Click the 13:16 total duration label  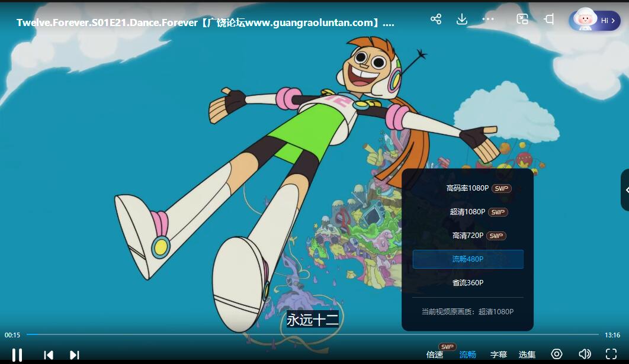(x=612, y=335)
